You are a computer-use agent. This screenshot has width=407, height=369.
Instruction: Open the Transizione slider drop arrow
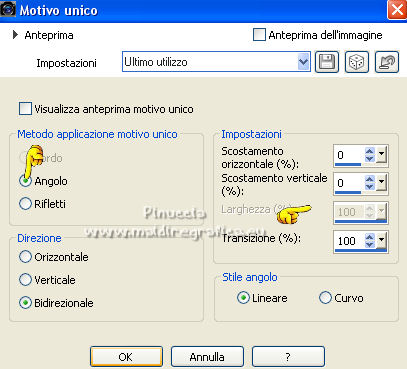[381, 240]
